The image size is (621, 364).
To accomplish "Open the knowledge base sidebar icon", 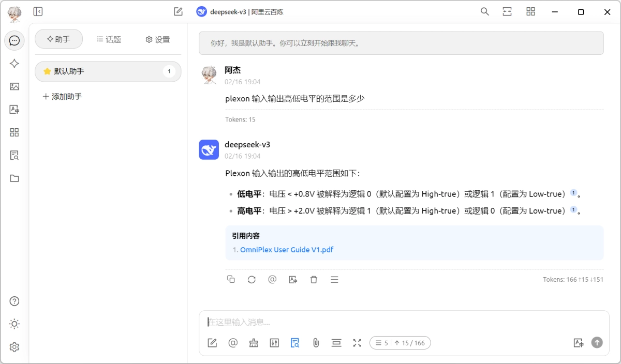I will click(14, 155).
